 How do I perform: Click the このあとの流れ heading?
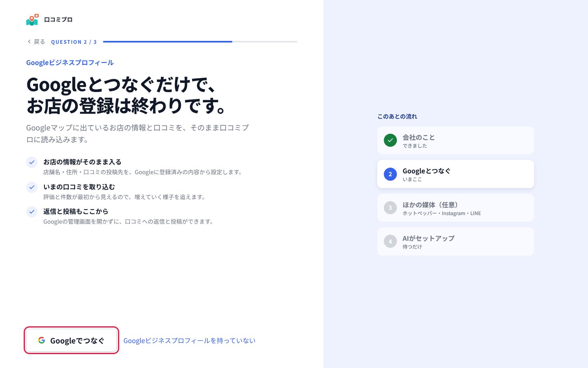point(397,117)
